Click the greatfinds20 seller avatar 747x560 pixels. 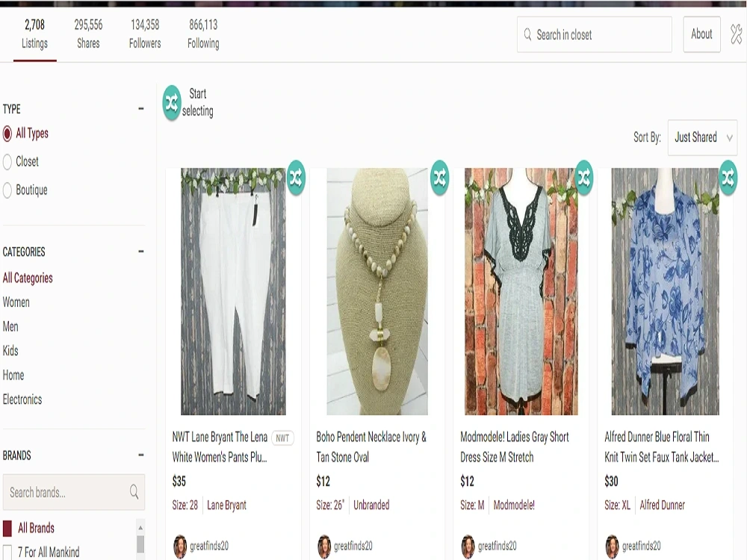179,546
